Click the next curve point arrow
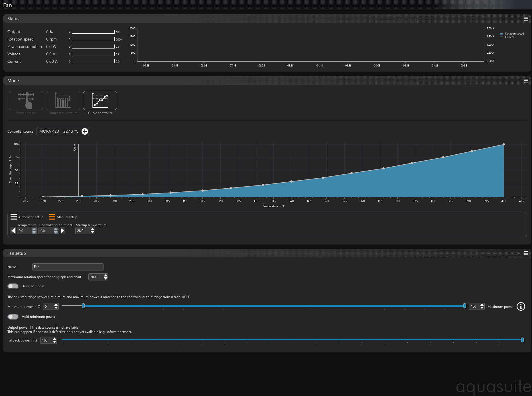Image resolution: width=532 pixels, height=396 pixels. [62, 231]
